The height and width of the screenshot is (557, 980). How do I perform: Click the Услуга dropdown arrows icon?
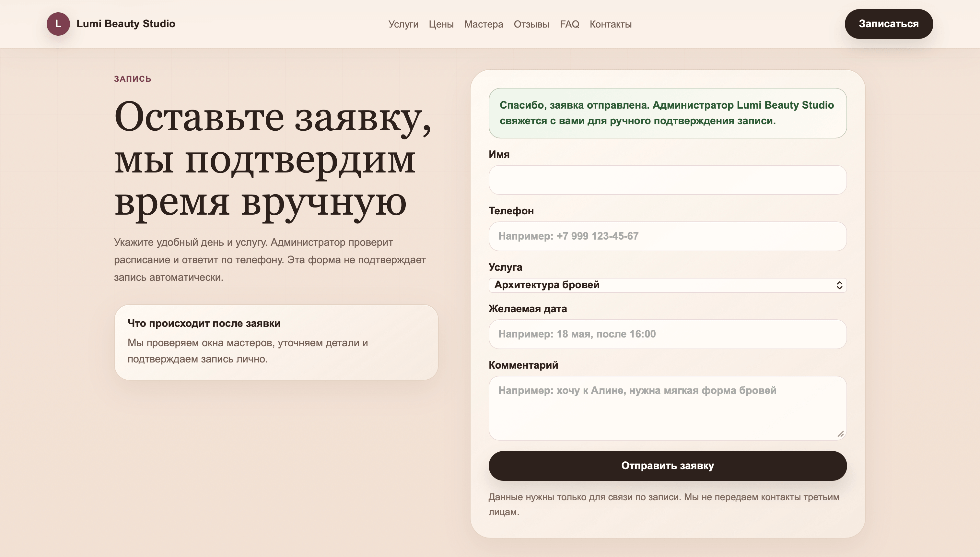click(x=839, y=285)
